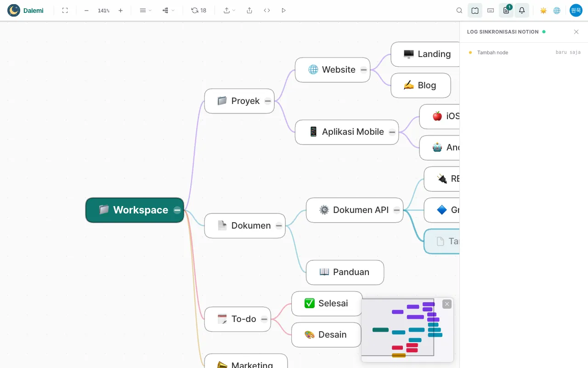Collapse the Website node
Image resolution: width=588 pixels, height=368 pixels.
(363, 70)
